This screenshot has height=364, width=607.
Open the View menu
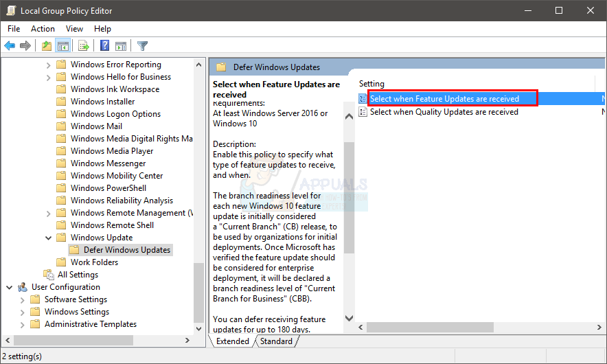(74, 29)
